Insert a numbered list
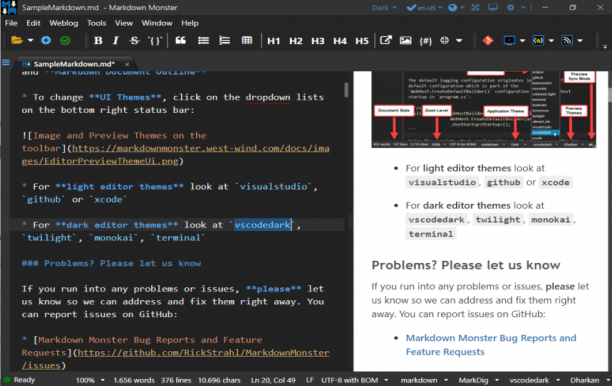Image resolution: width=612 pixels, height=386 pixels. click(x=225, y=40)
